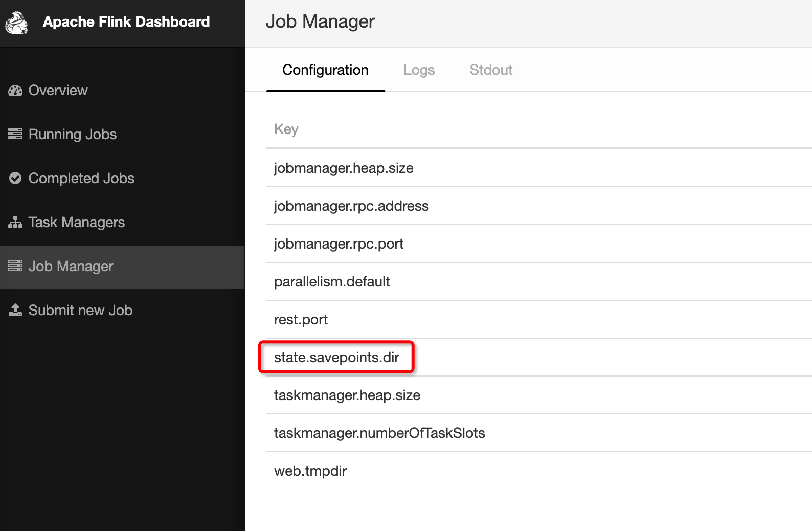The height and width of the screenshot is (531, 812).
Task: Click the Flink squirrel logo icon
Action: pyautogui.click(x=17, y=23)
